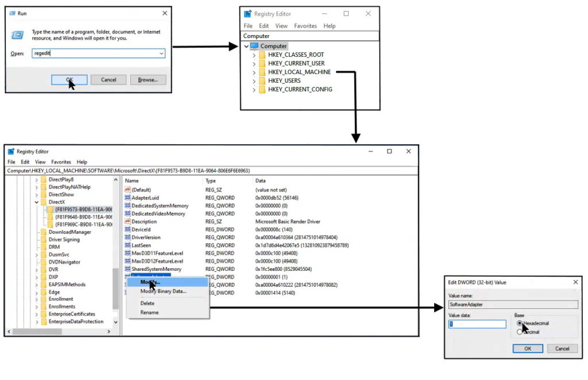Select HKEY_CURRENT_USER folder icon
The height and width of the screenshot is (380, 588).
point(262,63)
